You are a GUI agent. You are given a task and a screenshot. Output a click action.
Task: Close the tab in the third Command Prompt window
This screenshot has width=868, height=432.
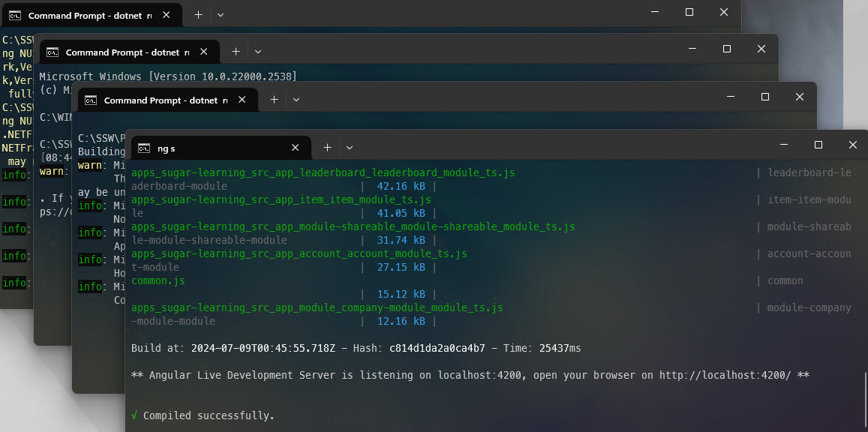pos(242,100)
